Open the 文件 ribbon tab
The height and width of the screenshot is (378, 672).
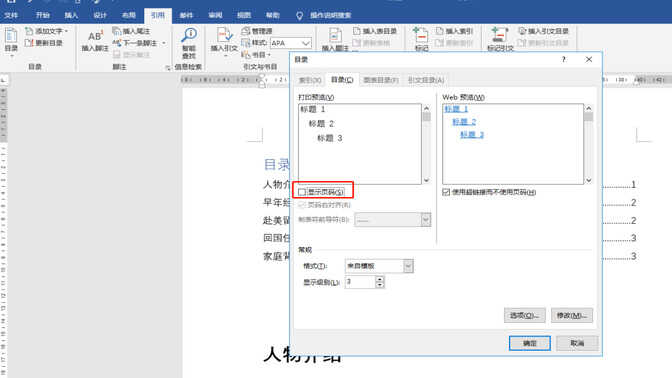pyautogui.click(x=11, y=15)
